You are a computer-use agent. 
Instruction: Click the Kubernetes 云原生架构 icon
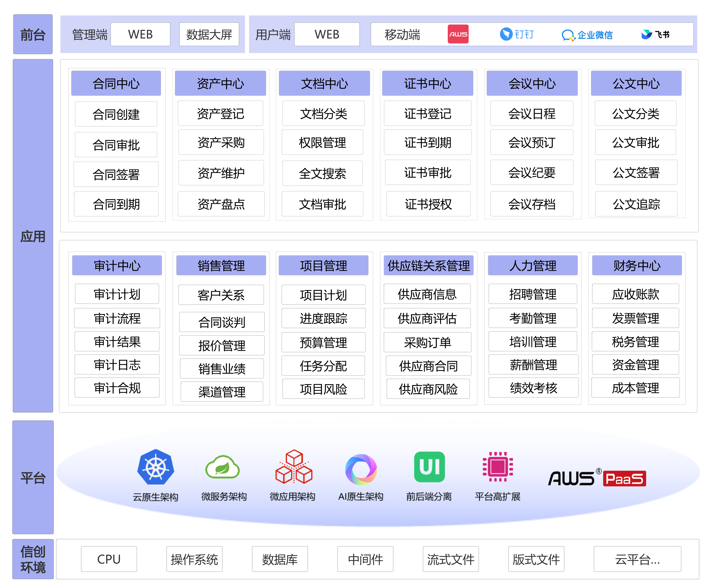tap(156, 467)
